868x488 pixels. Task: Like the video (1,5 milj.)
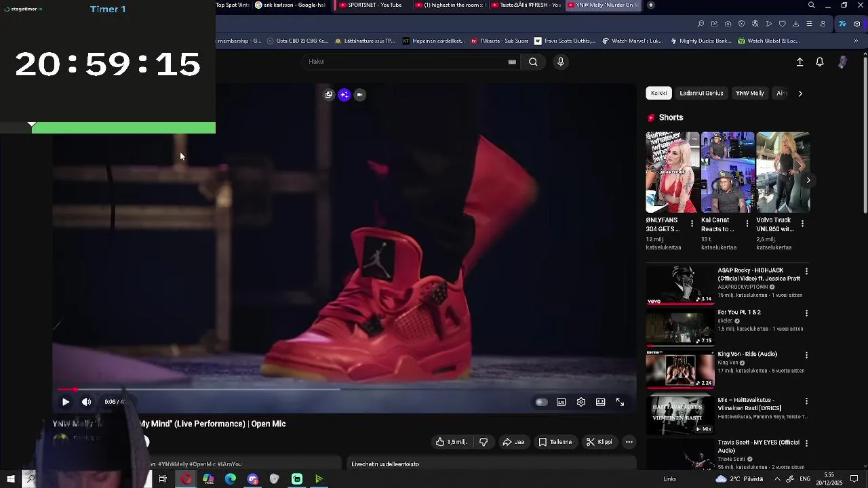451,442
